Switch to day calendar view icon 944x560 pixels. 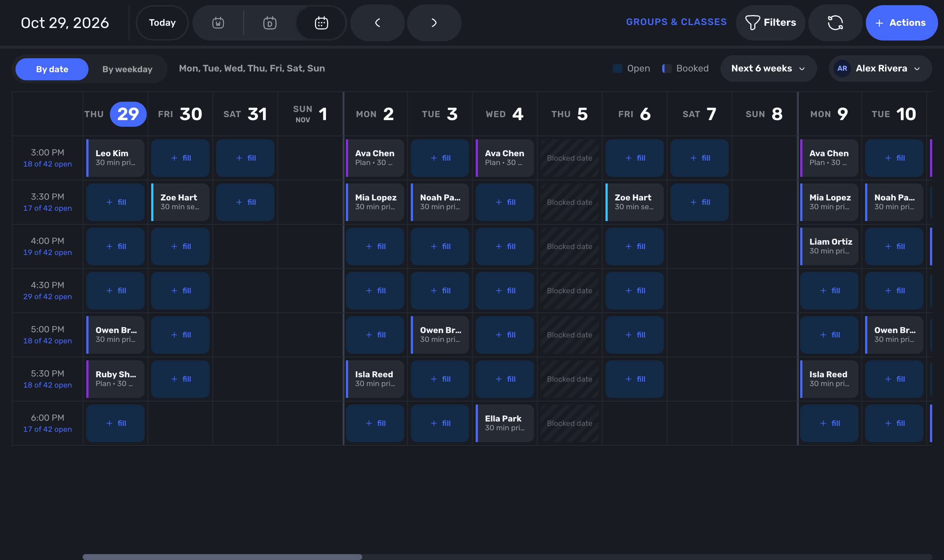(x=270, y=22)
